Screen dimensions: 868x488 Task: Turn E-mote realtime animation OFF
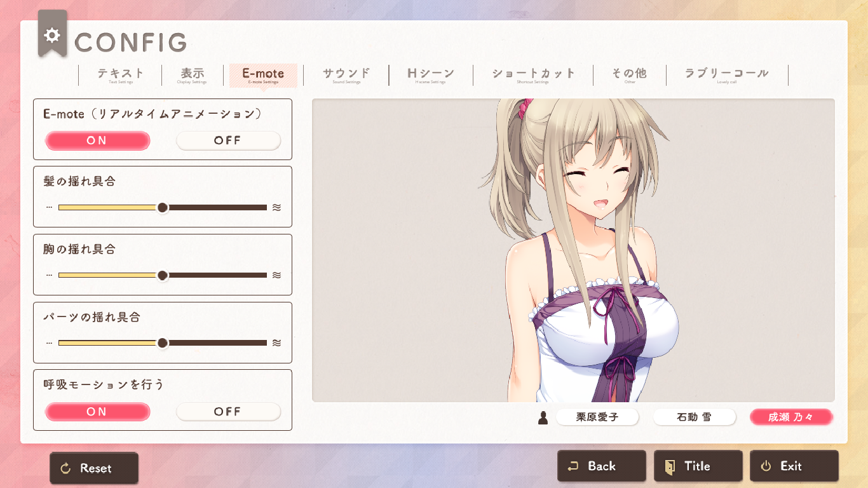[x=227, y=140]
